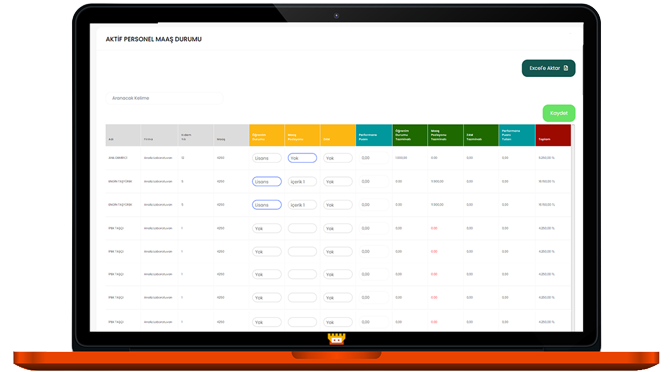Click the red Toplam column header
The height and width of the screenshot is (372, 670).
click(x=553, y=135)
